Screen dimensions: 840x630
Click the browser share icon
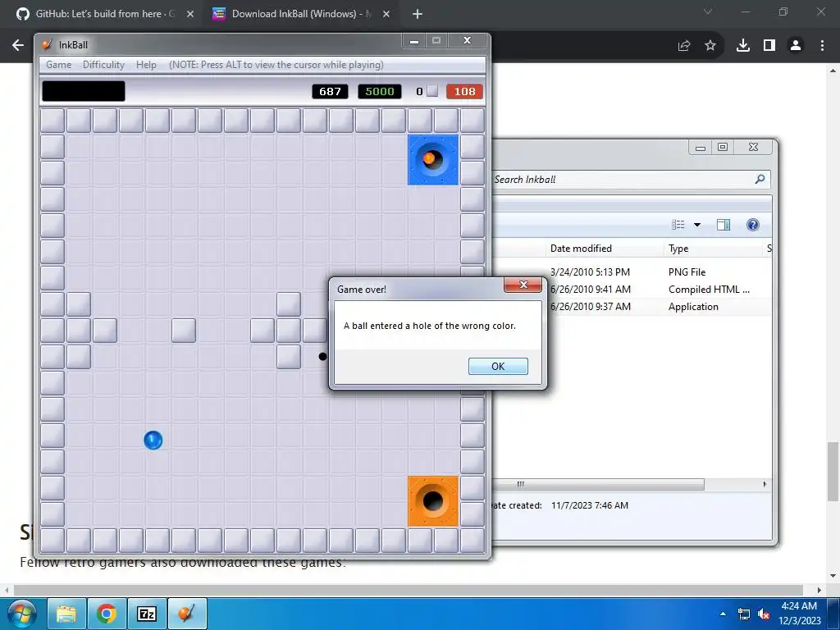point(684,46)
